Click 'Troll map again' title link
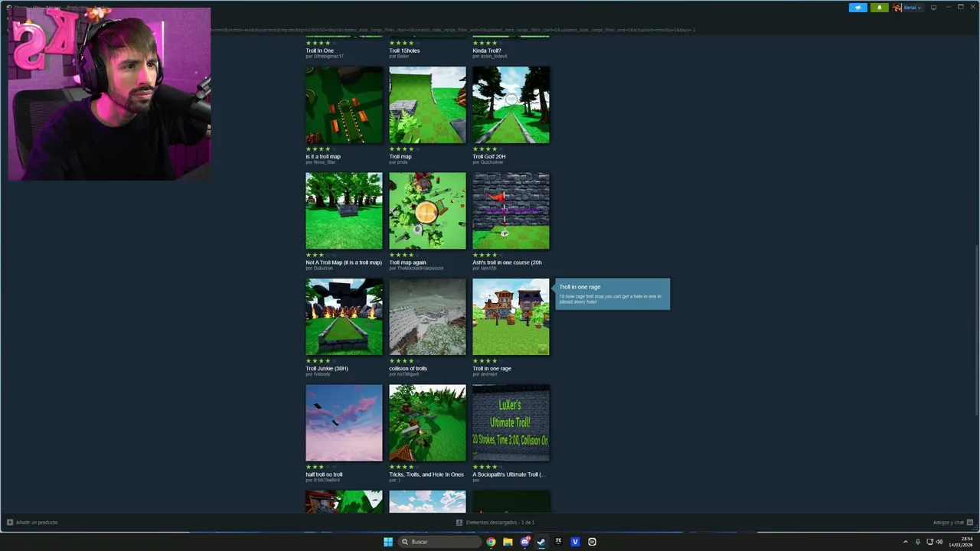The image size is (980, 551). point(407,262)
